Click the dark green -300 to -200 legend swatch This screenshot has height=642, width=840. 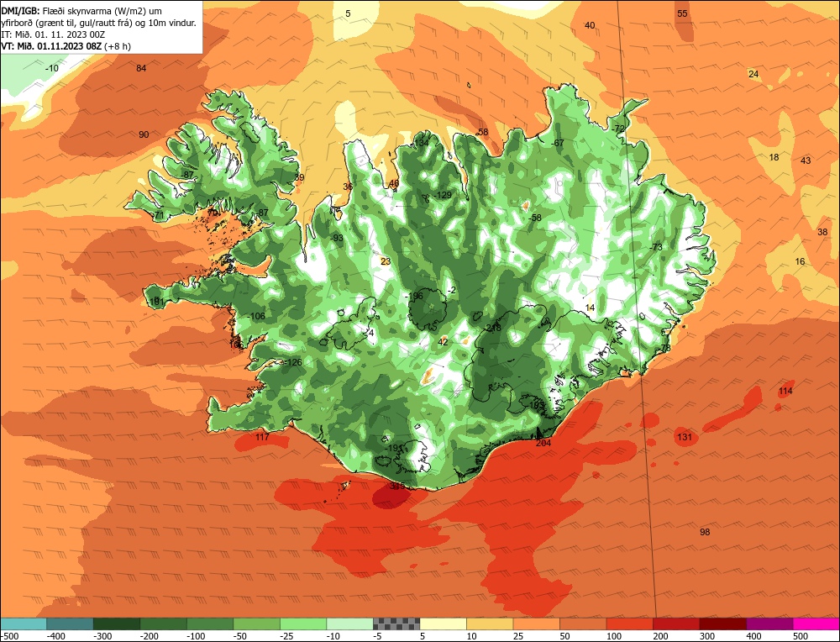pos(116,624)
